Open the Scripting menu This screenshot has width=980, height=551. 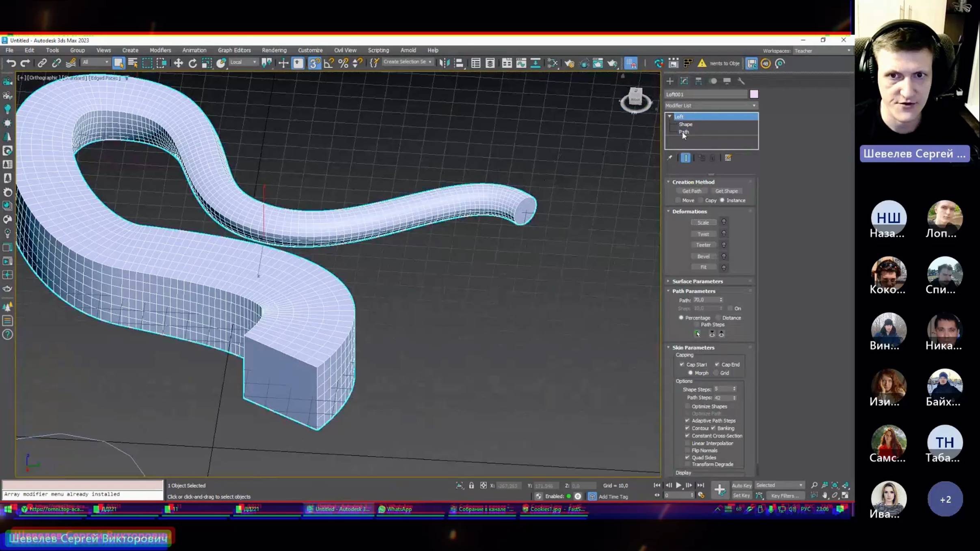tap(378, 50)
